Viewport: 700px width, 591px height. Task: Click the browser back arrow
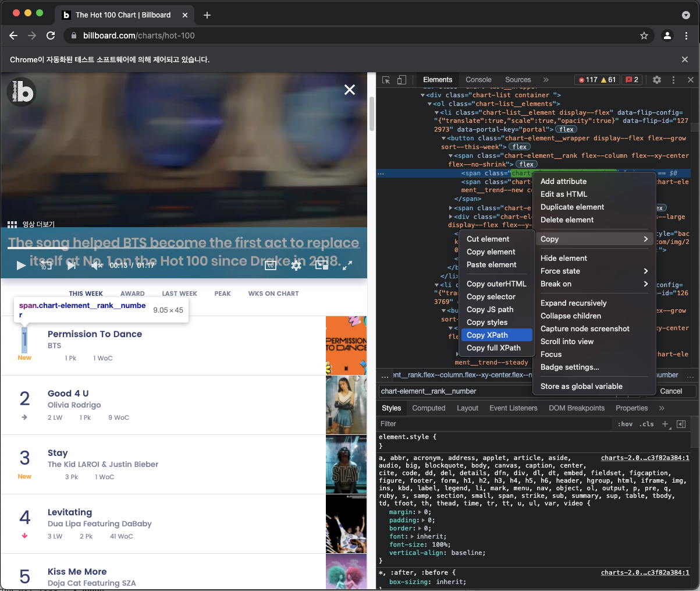click(14, 36)
